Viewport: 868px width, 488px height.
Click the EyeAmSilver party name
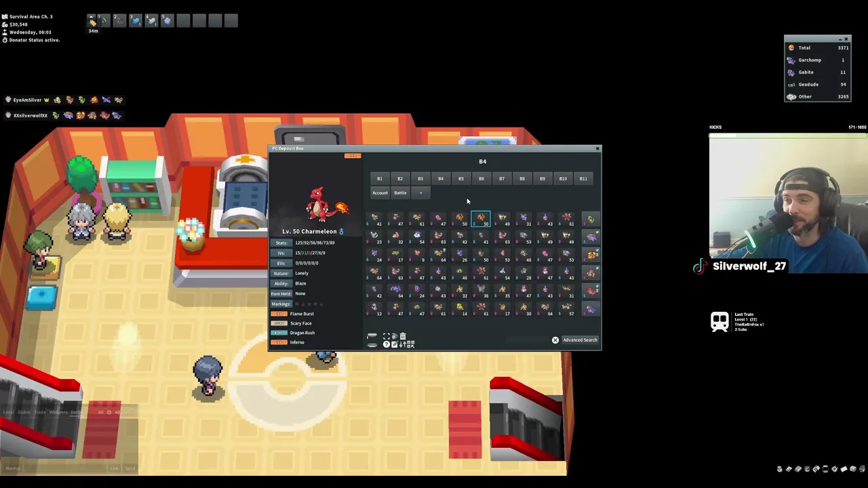click(27, 100)
